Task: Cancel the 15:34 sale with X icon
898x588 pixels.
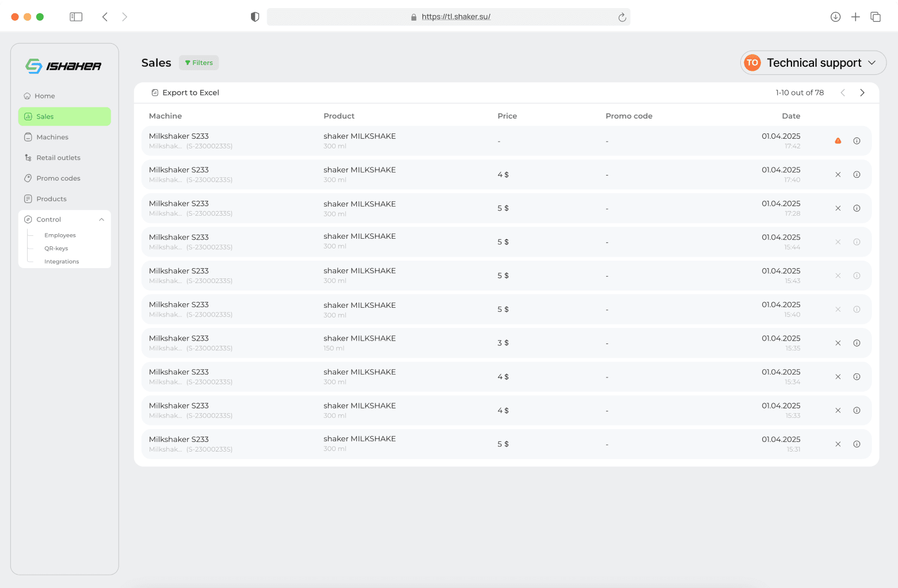Action: tap(838, 377)
